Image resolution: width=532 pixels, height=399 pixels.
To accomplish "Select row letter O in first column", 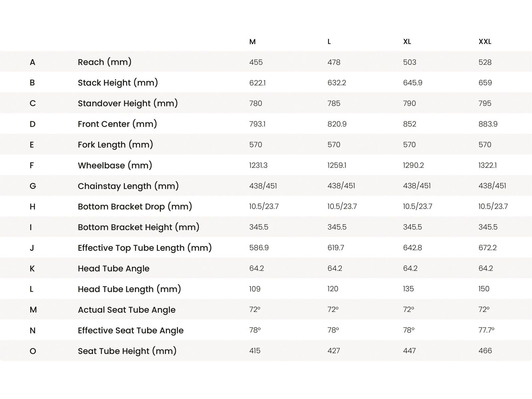I will [x=33, y=351].
